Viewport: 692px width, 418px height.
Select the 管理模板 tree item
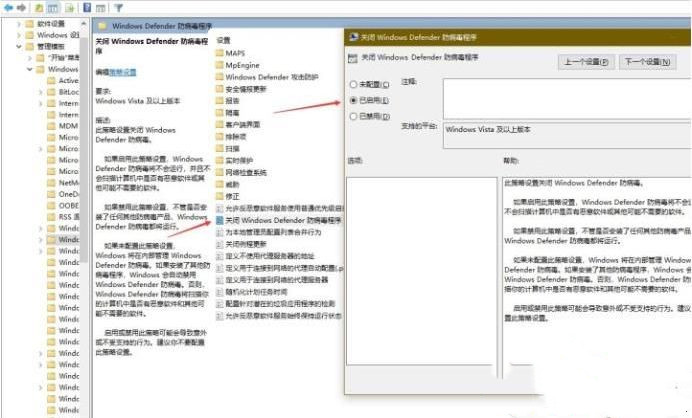pos(46,46)
